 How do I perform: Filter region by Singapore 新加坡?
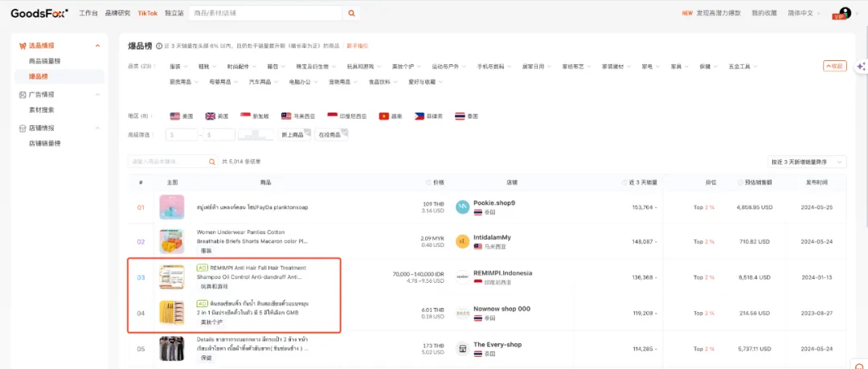[254, 117]
